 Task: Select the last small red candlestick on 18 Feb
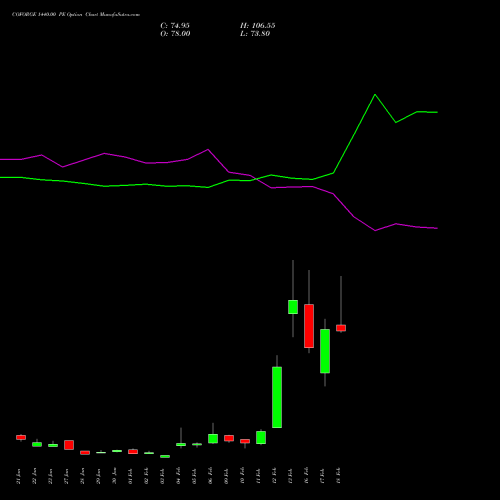pos(341,328)
